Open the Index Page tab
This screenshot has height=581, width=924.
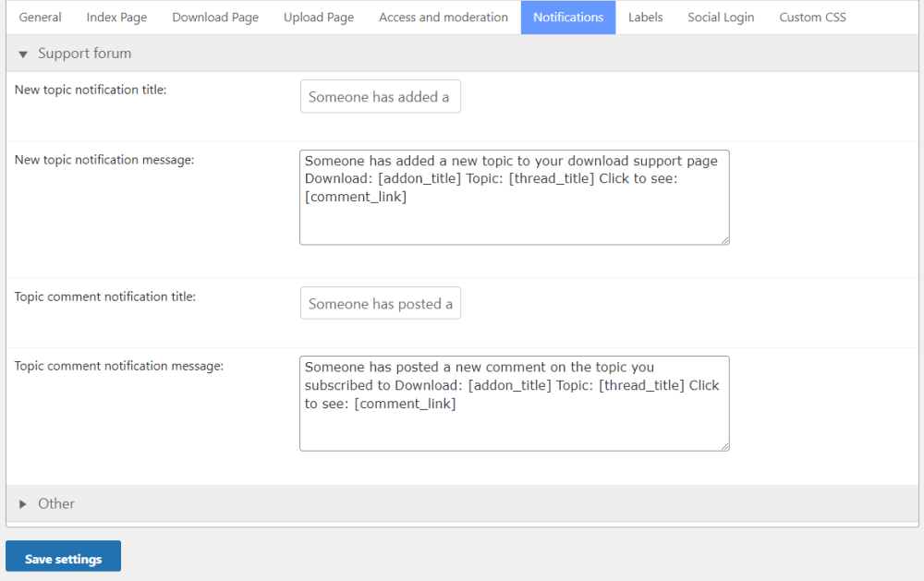tap(116, 18)
